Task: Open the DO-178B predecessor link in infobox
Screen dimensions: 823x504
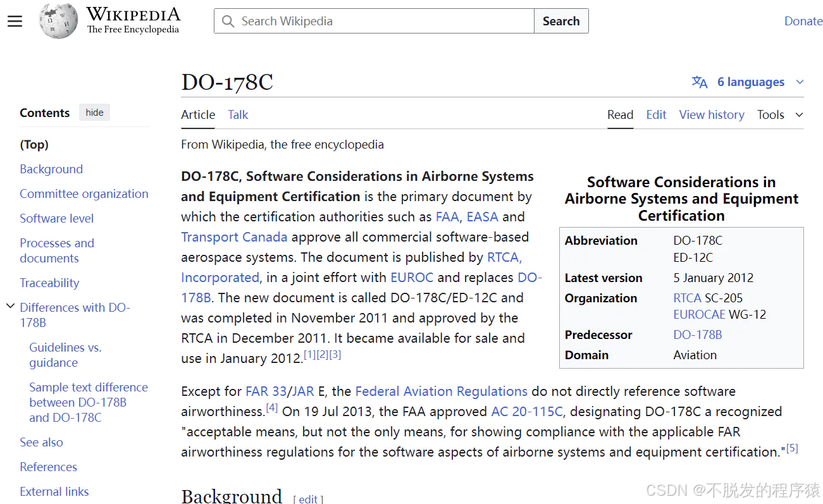Action: pos(698,335)
